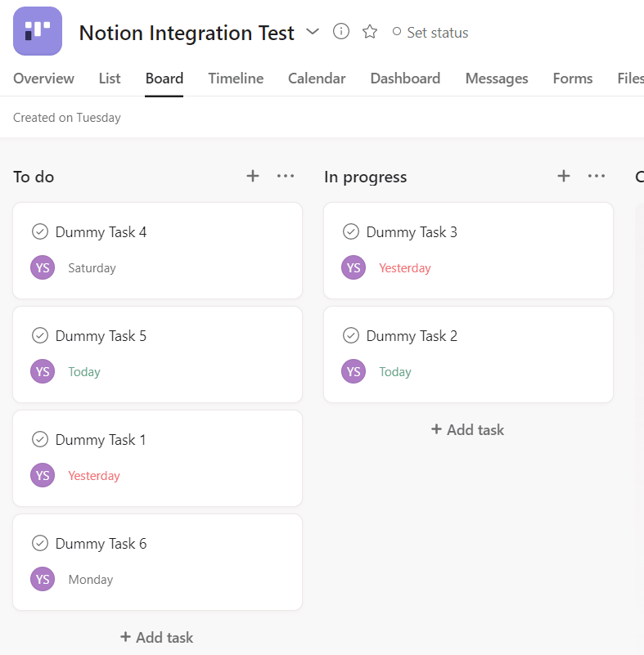This screenshot has height=655, width=644.
Task: Mark Dummy Task 6 complete
Action: coord(40,543)
